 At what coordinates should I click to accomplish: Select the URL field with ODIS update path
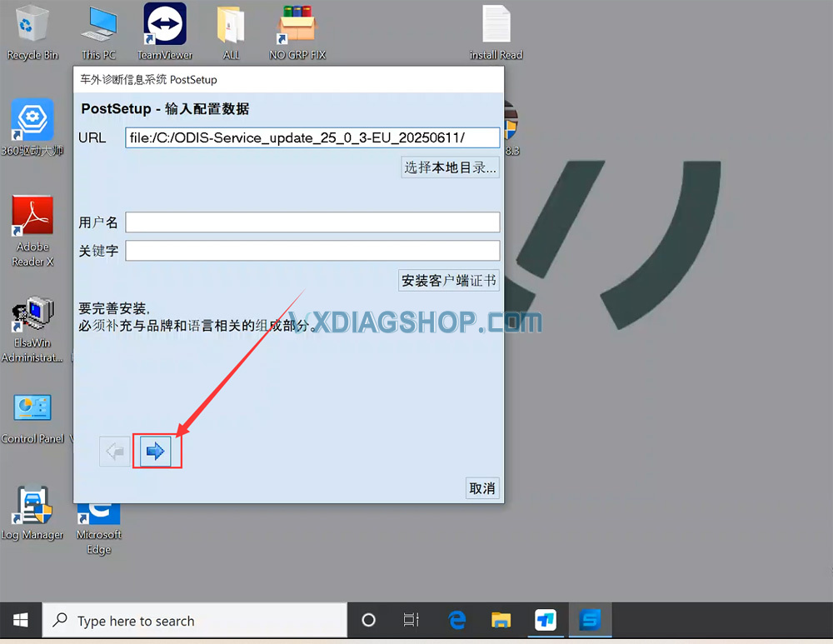click(x=312, y=137)
